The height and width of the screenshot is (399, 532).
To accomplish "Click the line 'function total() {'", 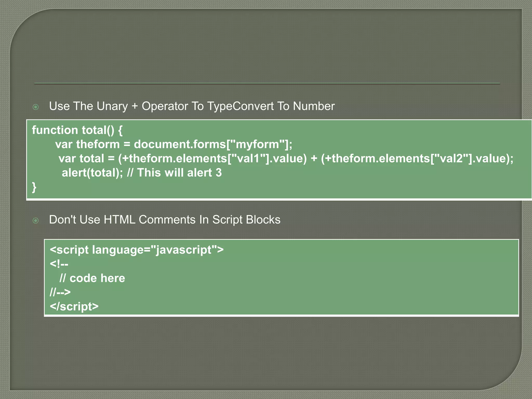I will click(77, 130).
